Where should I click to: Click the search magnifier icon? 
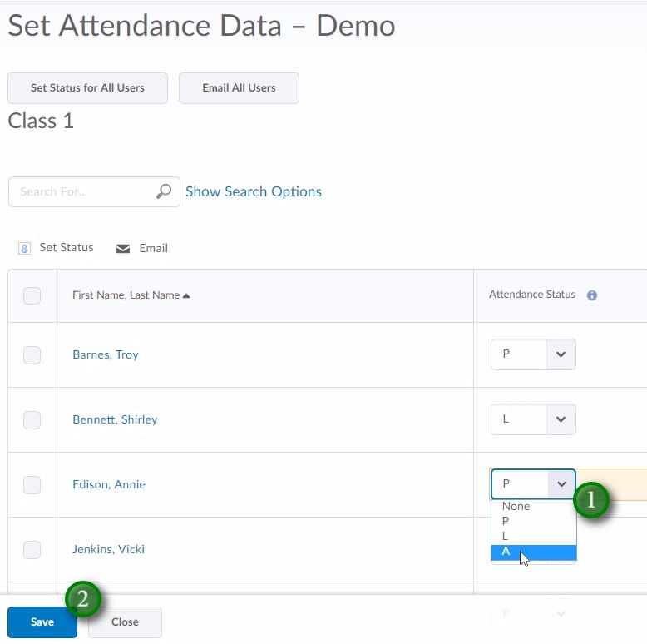coord(164,191)
